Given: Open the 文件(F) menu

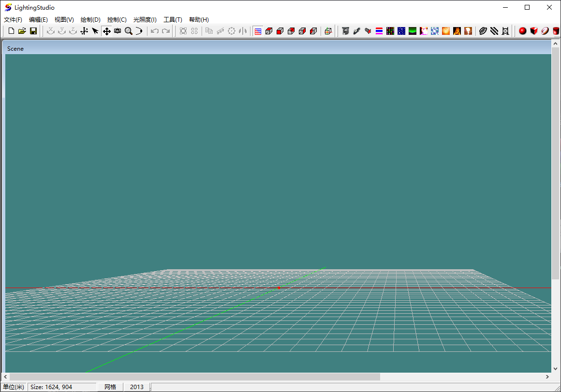Looking at the screenshot, I should point(13,20).
